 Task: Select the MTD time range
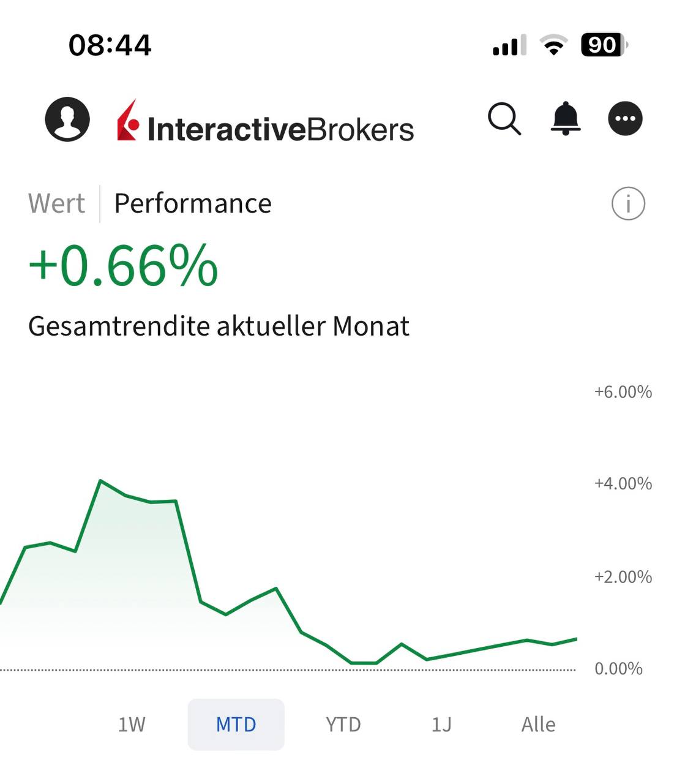(x=236, y=725)
